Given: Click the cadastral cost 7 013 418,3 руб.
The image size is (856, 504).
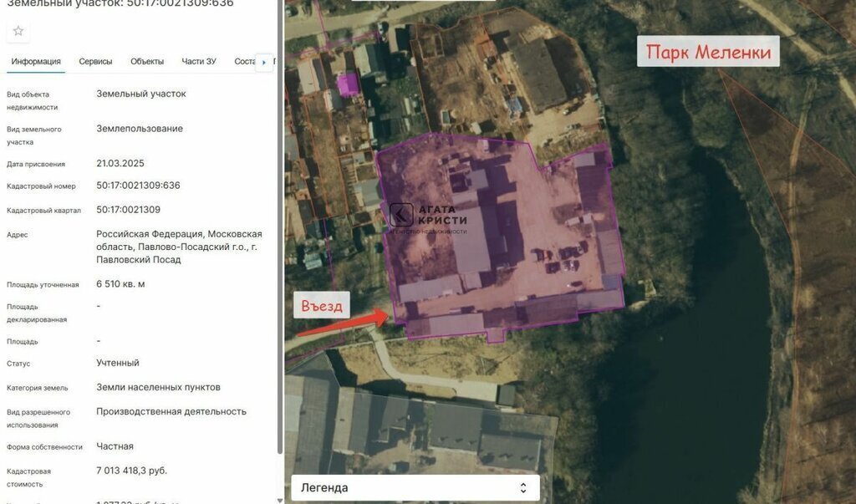Looking at the screenshot, I should (131, 471).
